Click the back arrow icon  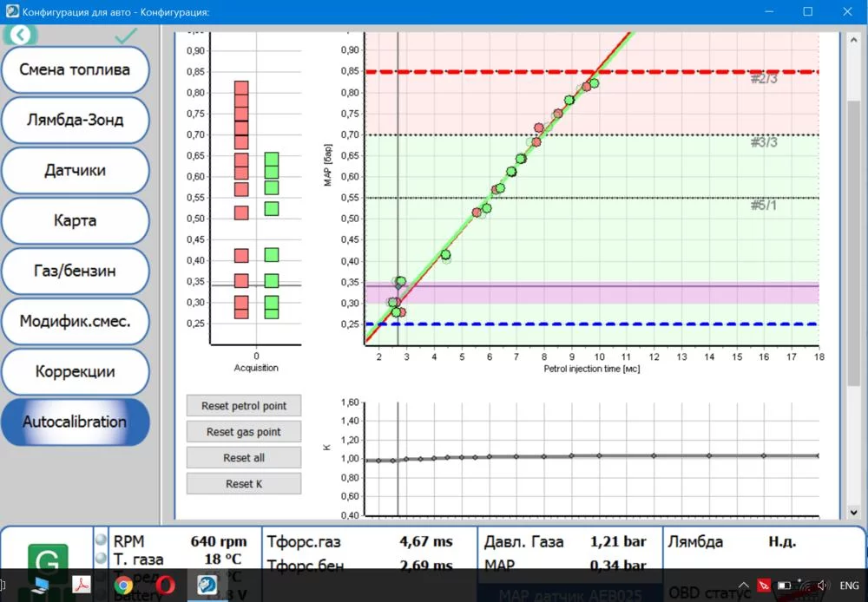pyautogui.click(x=21, y=35)
